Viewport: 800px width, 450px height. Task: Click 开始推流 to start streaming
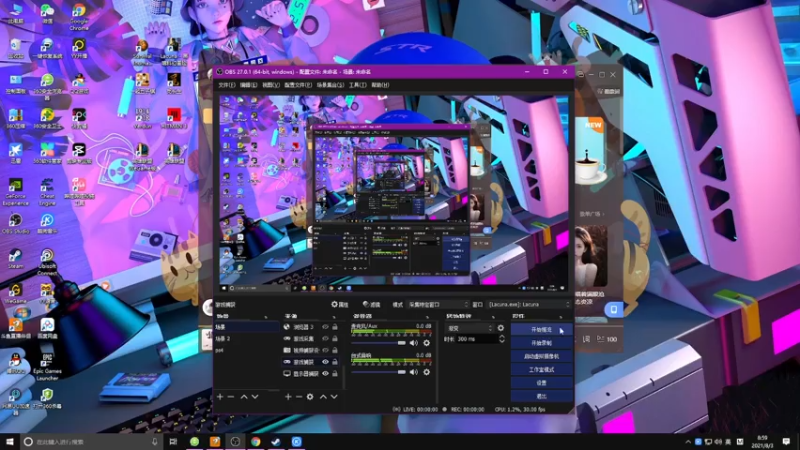541,330
